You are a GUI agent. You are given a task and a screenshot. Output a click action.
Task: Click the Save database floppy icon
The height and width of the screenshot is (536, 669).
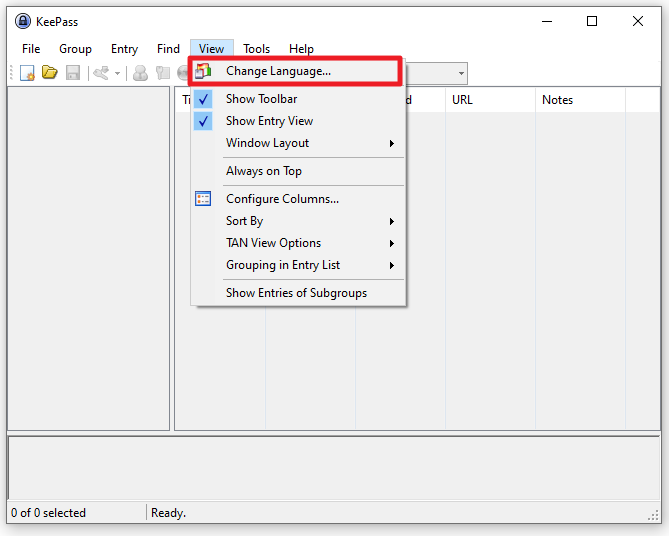click(x=73, y=73)
